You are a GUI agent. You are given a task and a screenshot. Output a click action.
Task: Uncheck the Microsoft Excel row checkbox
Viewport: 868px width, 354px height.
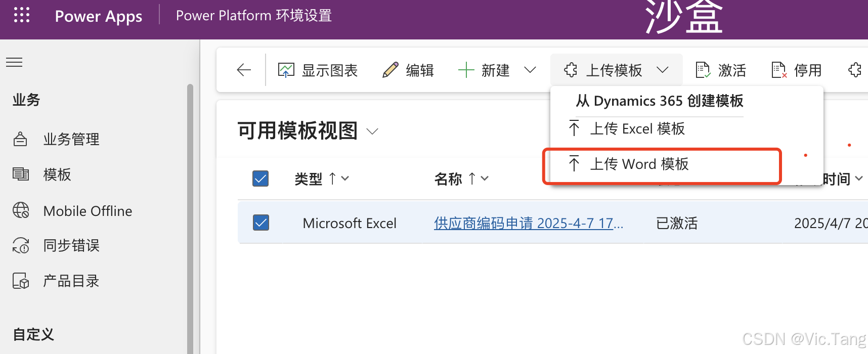(261, 223)
